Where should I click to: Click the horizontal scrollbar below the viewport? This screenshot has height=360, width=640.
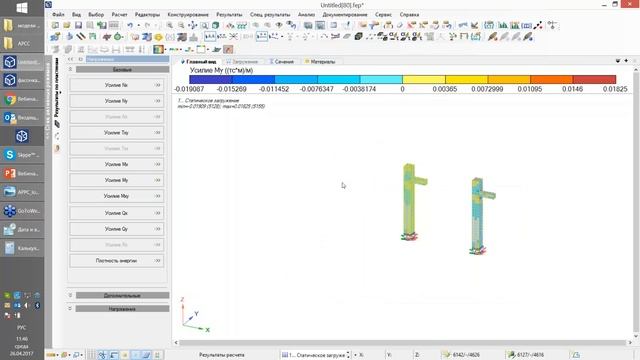pyautogui.click(x=402, y=343)
